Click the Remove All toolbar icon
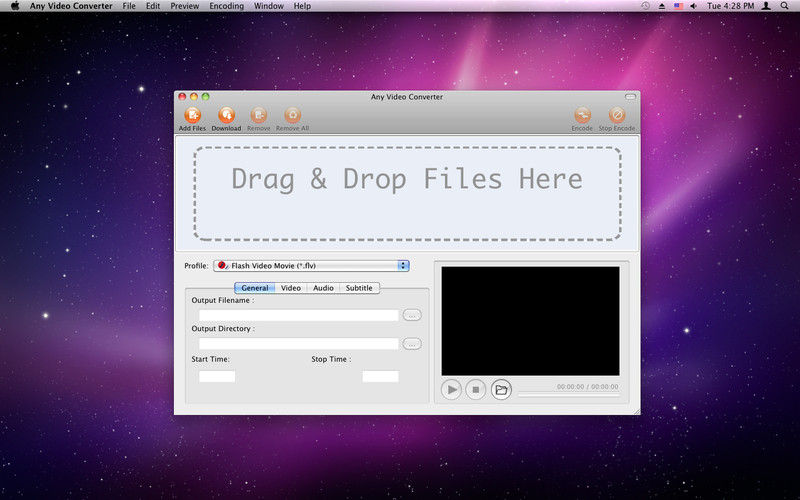This screenshot has height=500, width=800. [x=292, y=116]
